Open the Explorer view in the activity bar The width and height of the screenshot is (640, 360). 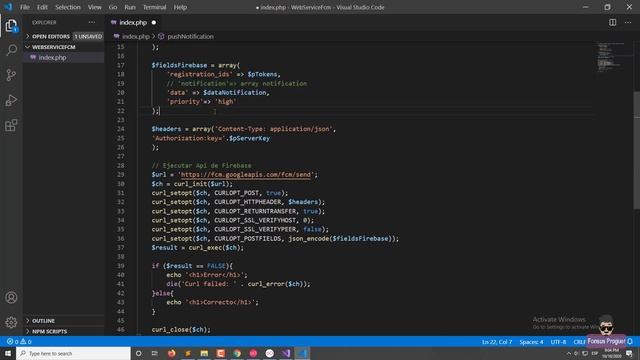pyautogui.click(x=11, y=26)
